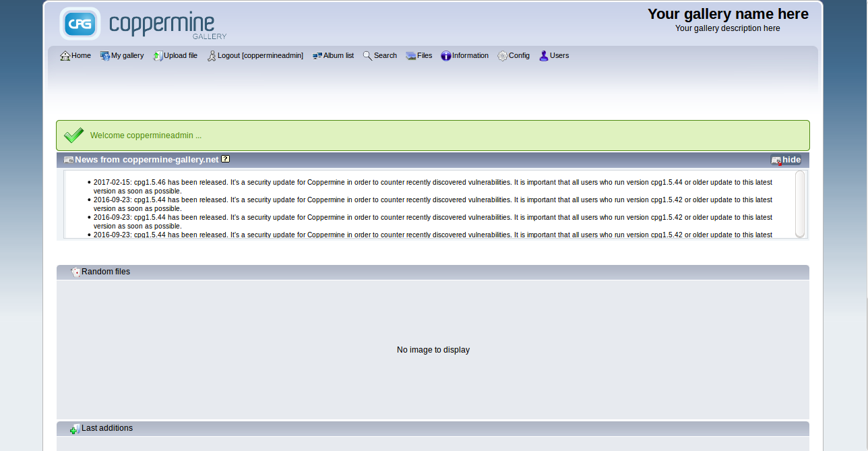Click the news section header icon

(69, 160)
